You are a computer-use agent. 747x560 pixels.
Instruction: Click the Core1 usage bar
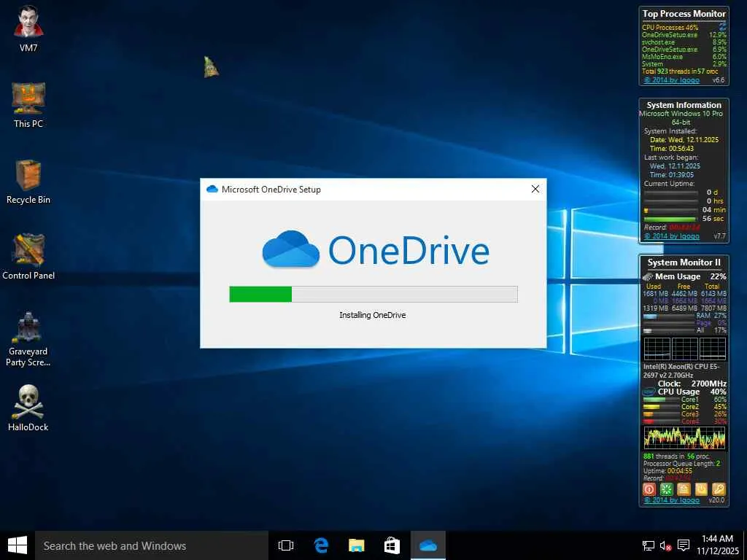661,400
